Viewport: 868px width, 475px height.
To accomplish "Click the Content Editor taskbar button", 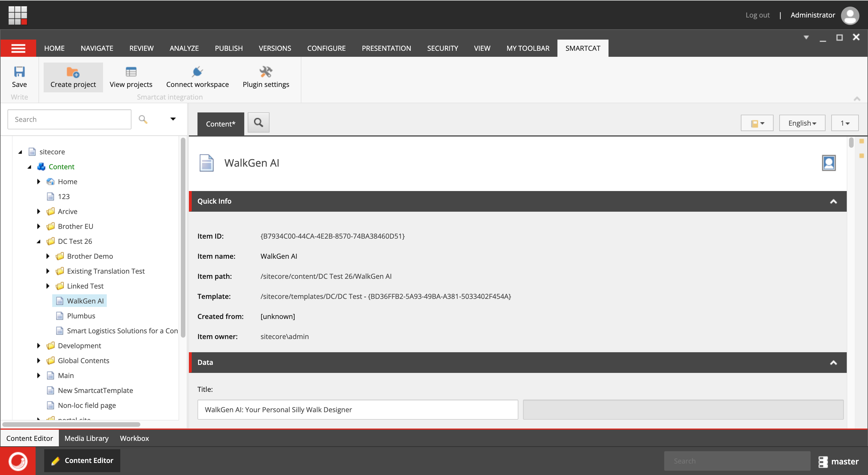I will click(82, 461).
